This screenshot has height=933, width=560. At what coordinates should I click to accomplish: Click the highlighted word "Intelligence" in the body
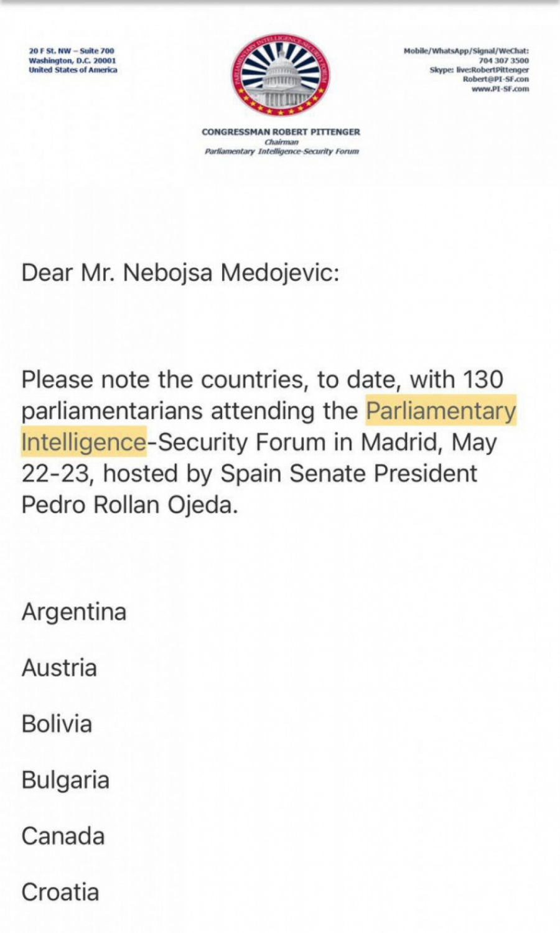[x=83, y=442]
